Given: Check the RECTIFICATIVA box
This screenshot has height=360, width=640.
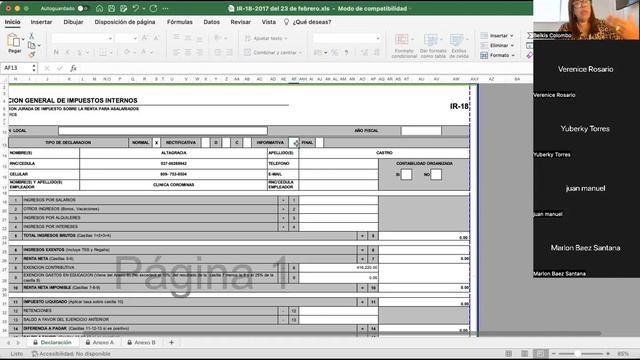Looking at the screenshot, I should coord(205,142).
